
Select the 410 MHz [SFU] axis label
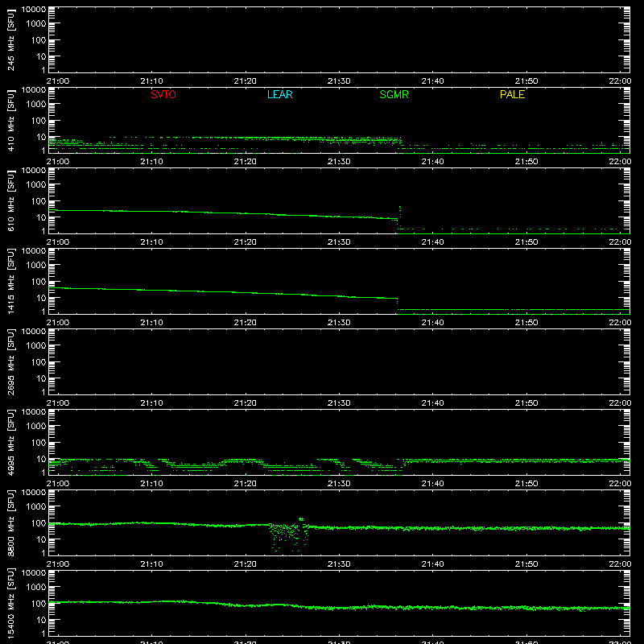(10, 120)
